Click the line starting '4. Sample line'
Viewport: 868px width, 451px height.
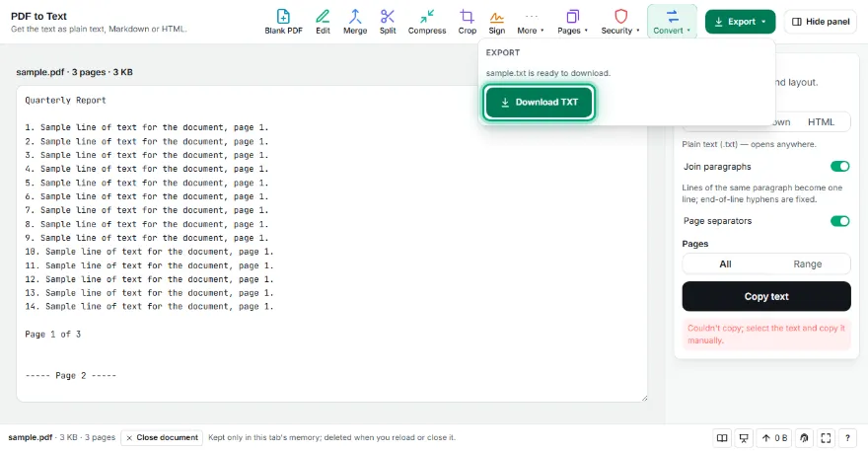[x=147, y=169]
